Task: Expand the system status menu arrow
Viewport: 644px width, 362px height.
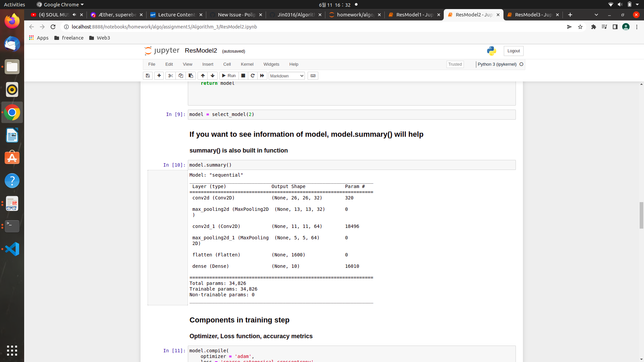Action: (x=637, y=5)
